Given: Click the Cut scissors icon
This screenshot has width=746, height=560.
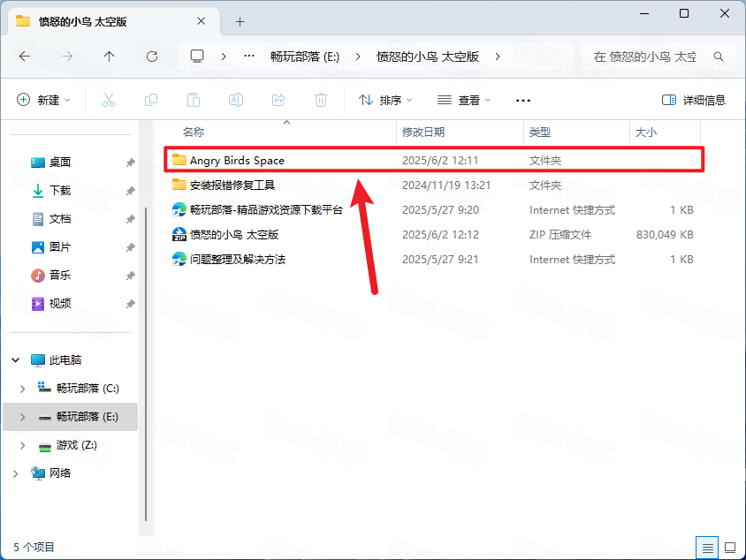Looking at the screenshot, I should pyautogui.click(x=109, y=100).
